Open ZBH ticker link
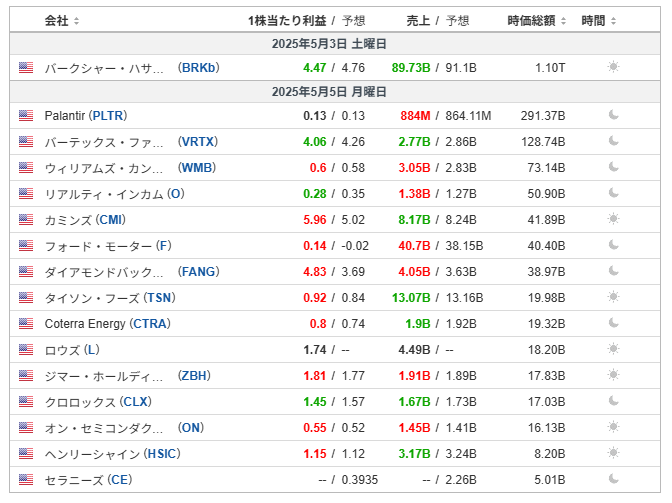 click(195, 376)
